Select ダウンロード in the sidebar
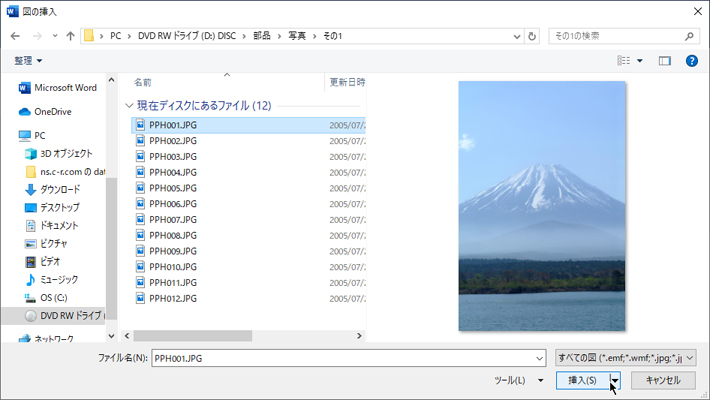710x400 pixels. [x=60, y=190]
